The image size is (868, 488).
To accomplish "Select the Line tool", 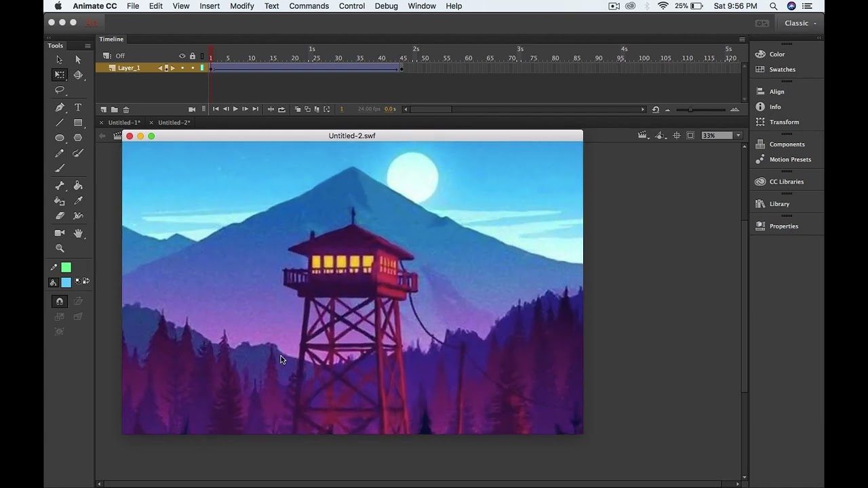I will tap(60, 123).
